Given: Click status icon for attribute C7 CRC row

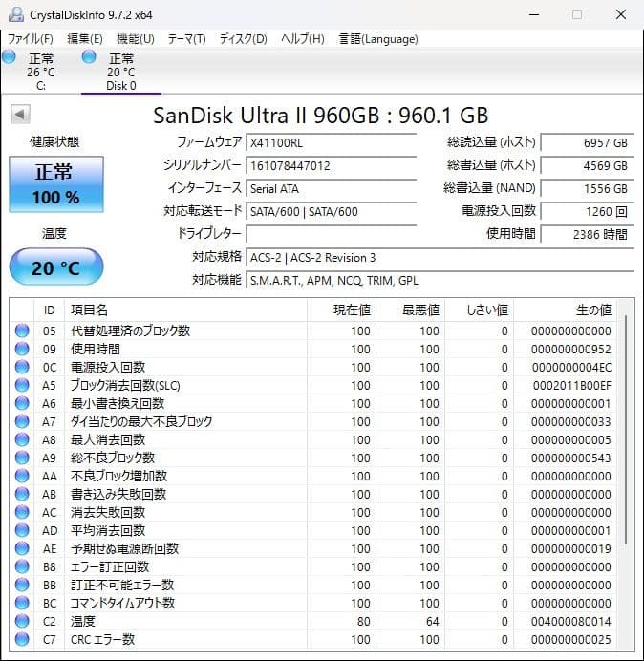Looking at the screenshot, I should [x=22, y=639].
